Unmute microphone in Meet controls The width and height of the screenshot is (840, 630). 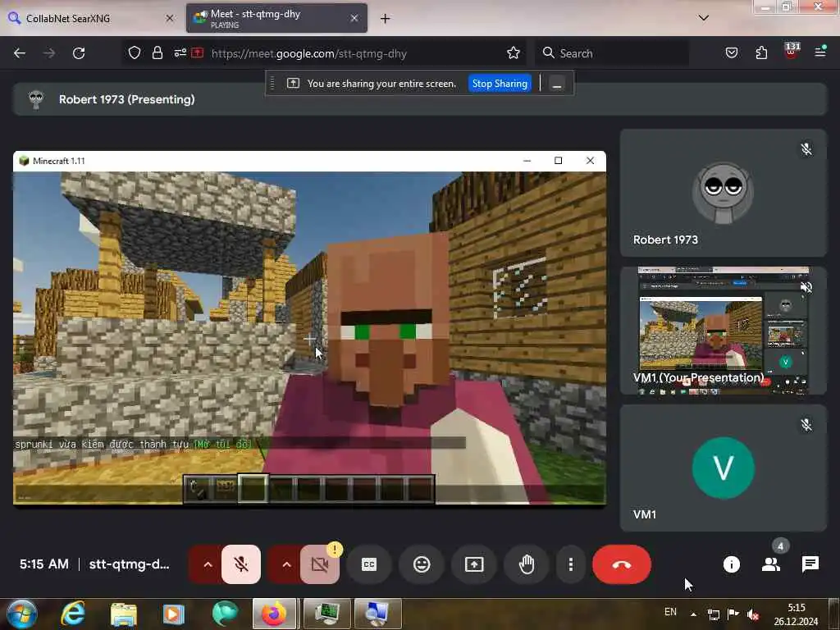[x=241, y=564]
